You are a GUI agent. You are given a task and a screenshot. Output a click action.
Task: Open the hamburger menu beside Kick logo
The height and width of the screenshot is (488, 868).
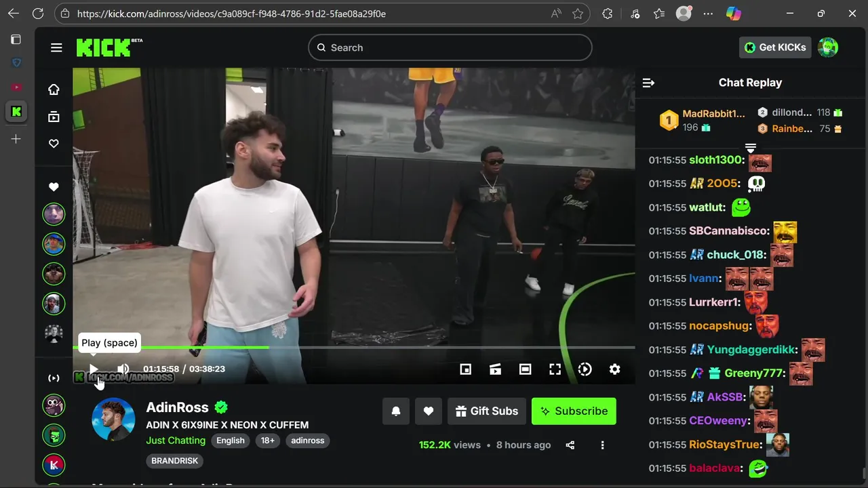click(56, 47)
